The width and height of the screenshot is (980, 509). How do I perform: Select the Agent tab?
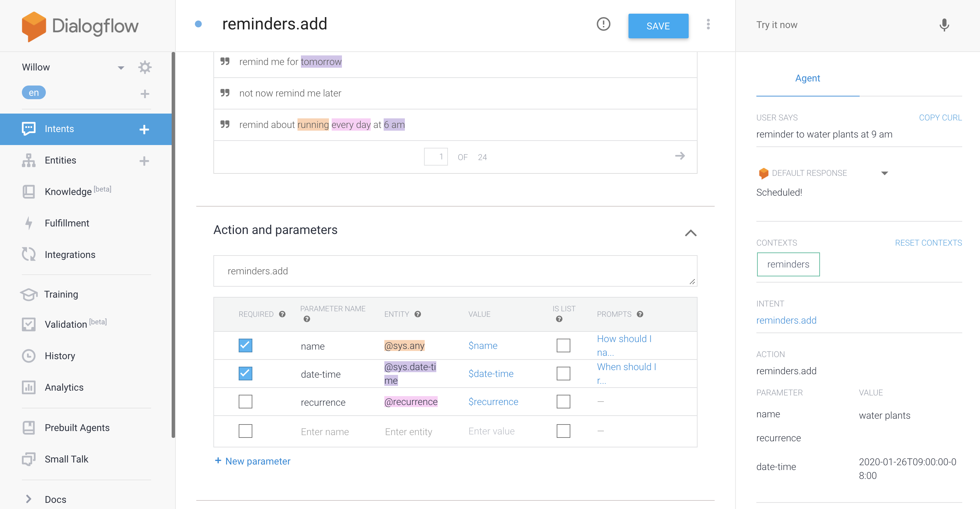pos(807,78)
